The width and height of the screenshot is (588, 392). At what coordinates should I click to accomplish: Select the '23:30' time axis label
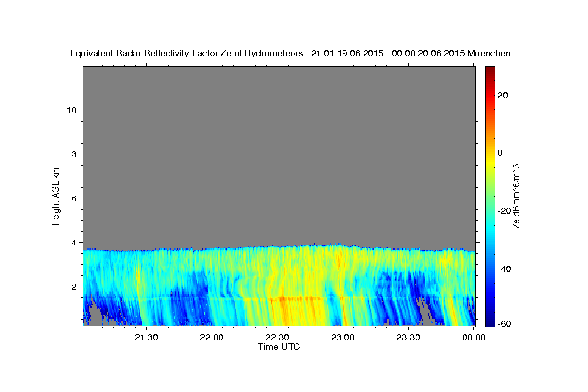pyautogui.click(x=409, y=338)
